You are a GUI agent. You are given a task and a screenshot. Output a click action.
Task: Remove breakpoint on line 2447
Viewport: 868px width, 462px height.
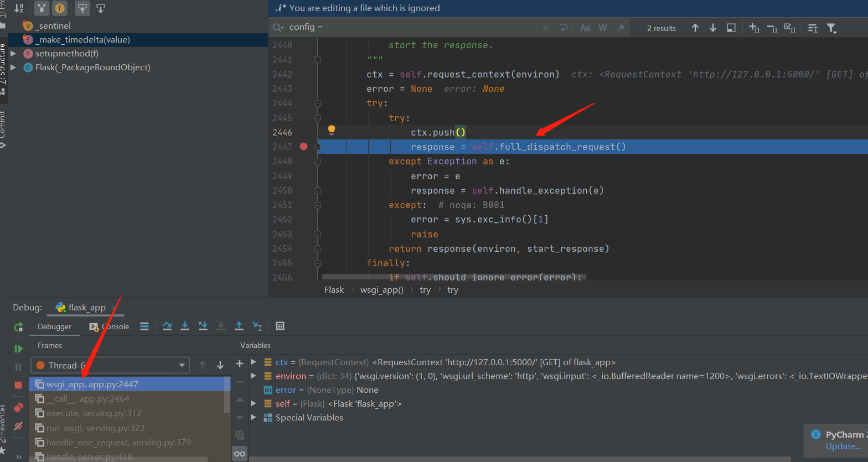pyautogui.click(x=303, y=147)
